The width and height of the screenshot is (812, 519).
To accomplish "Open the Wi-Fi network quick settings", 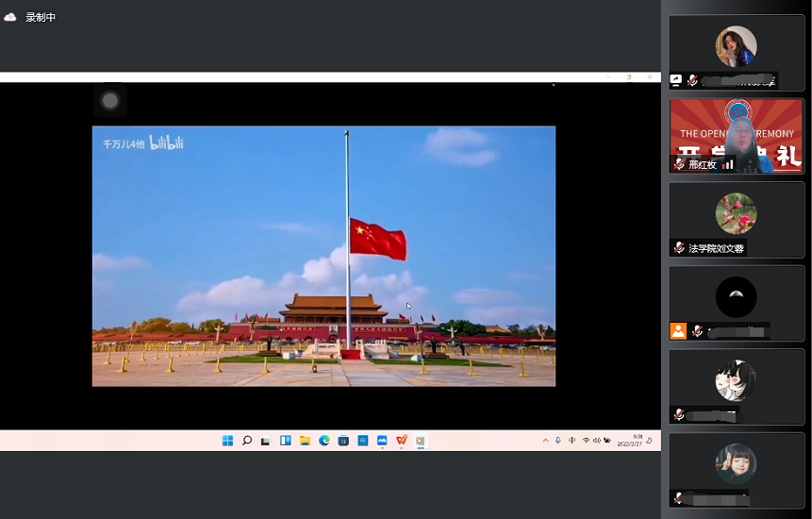I will point(586,441).
